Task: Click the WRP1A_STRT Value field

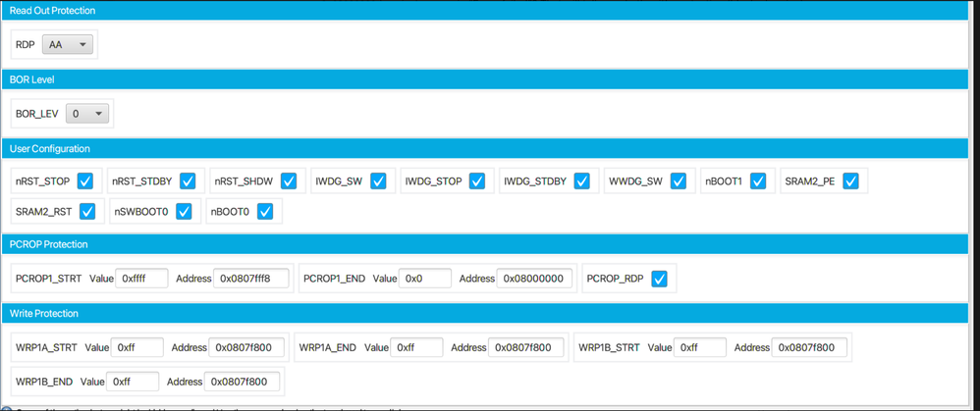Action: [x=137, y=347]
